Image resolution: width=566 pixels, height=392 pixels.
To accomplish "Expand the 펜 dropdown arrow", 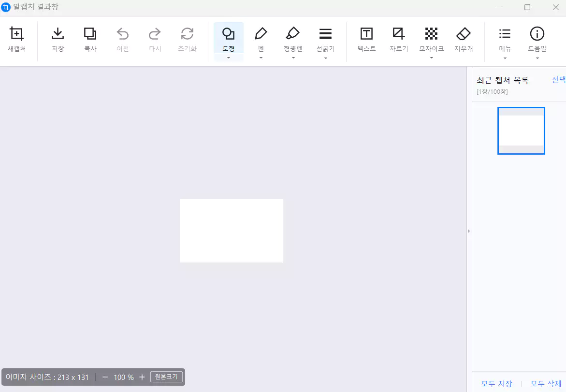I will point(261,58).
